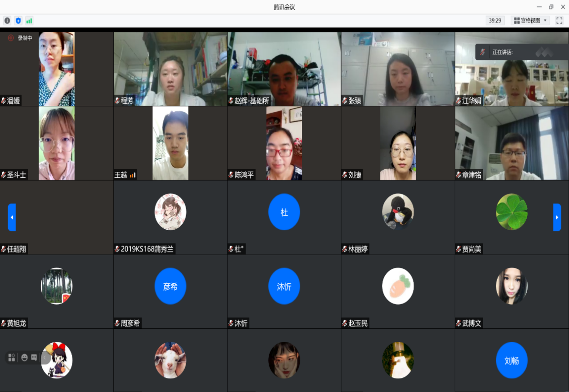Click the 正在讲话 speaking indicator
This screenshot has width=569, height=392.
[503, 52]
